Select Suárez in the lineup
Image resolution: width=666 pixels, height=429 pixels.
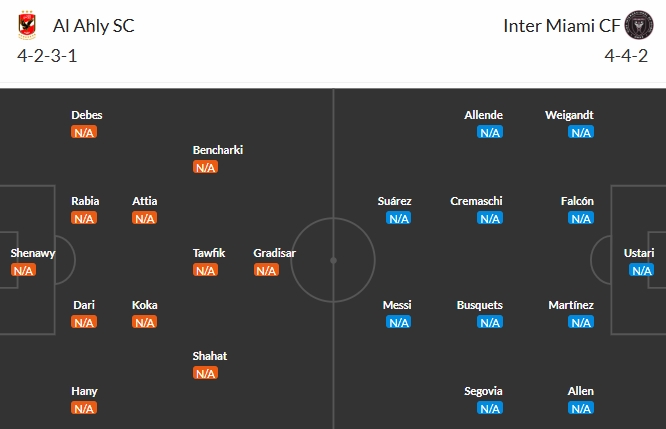pos(395,201)
